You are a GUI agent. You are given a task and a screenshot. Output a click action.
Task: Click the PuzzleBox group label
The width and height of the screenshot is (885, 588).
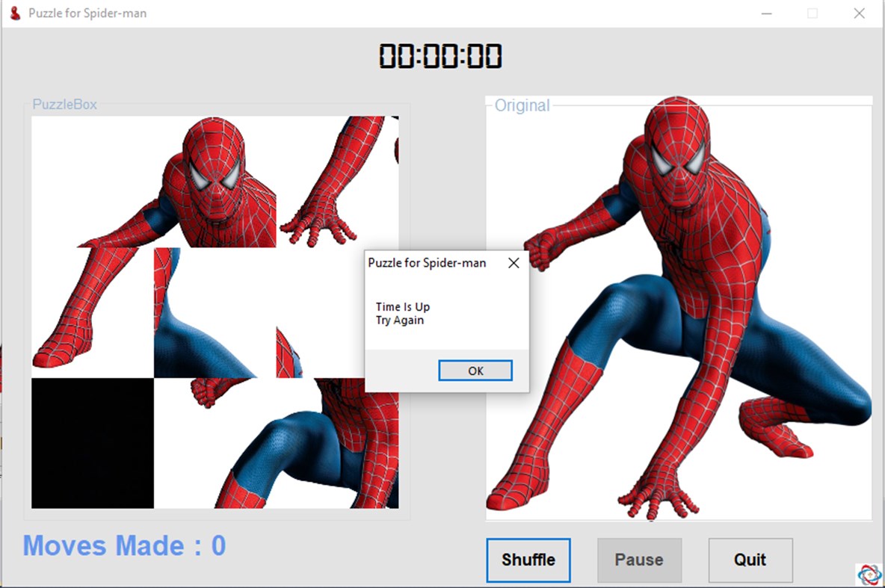(64, 105)
